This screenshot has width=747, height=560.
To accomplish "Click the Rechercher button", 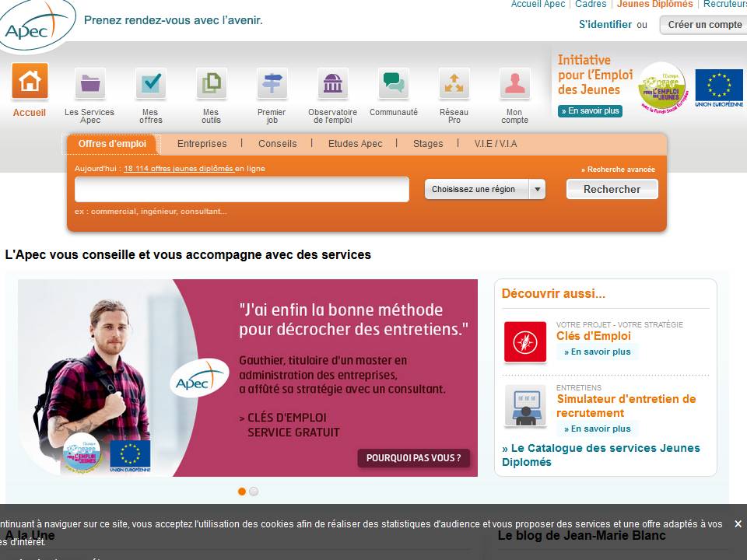I will click(x=612, y=189).
